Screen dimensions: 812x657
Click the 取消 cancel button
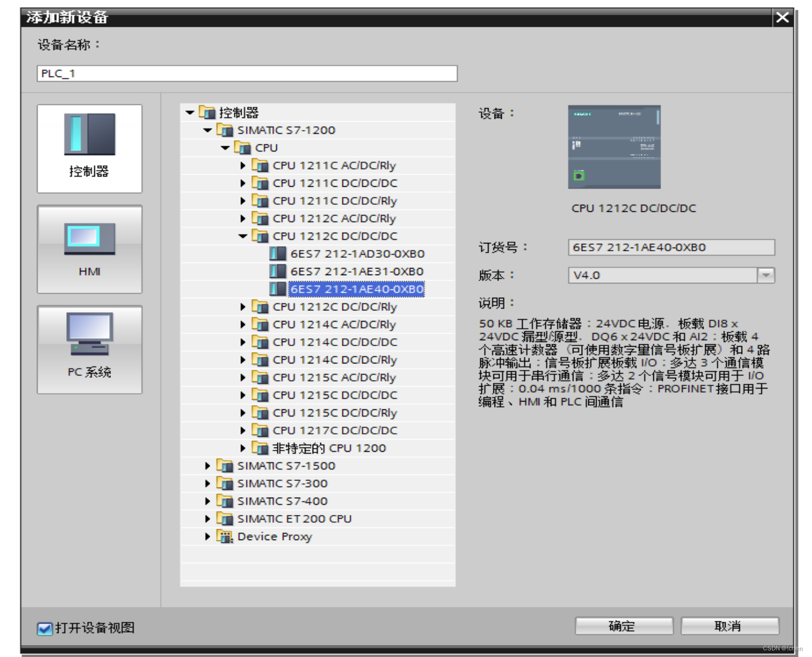pyautogui.click(x=730, y=626)
